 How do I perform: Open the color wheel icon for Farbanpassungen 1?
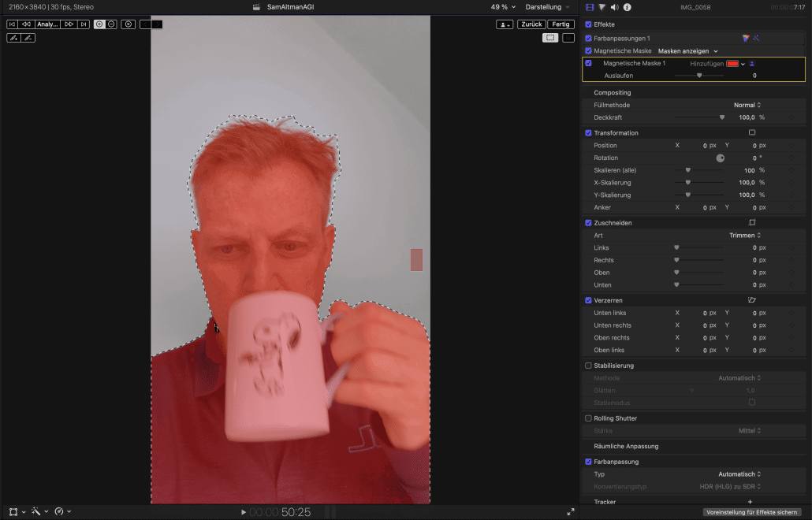coord(746,38)
